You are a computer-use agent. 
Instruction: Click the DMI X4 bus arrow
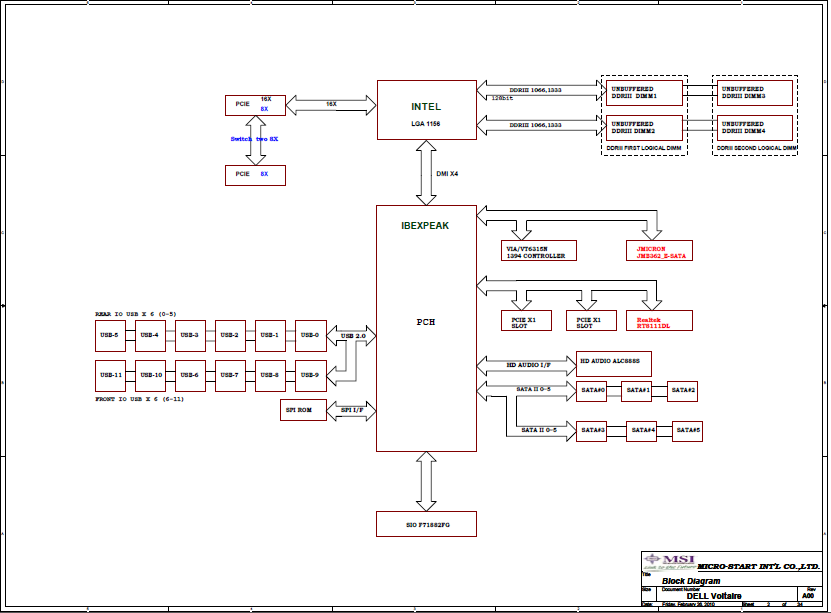coord(426,173)
